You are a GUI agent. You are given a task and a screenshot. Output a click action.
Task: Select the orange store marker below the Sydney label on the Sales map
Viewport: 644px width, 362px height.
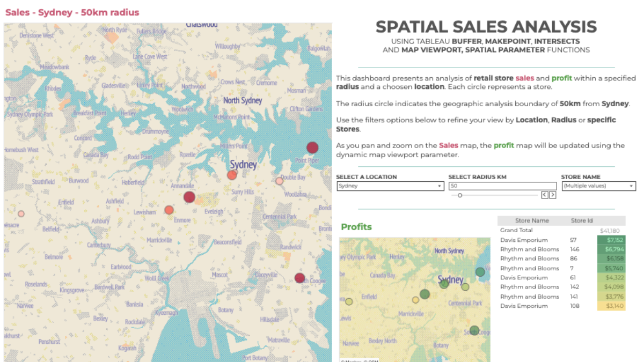coord(232,175)
